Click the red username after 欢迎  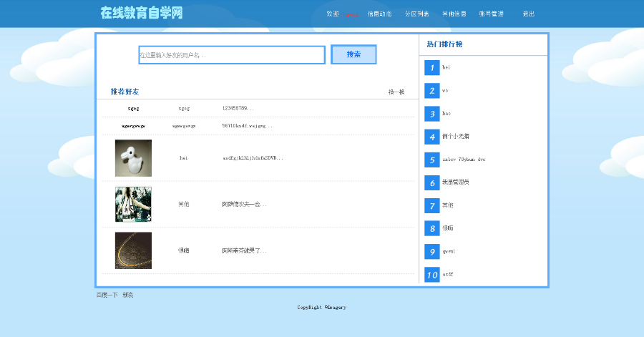351,14
